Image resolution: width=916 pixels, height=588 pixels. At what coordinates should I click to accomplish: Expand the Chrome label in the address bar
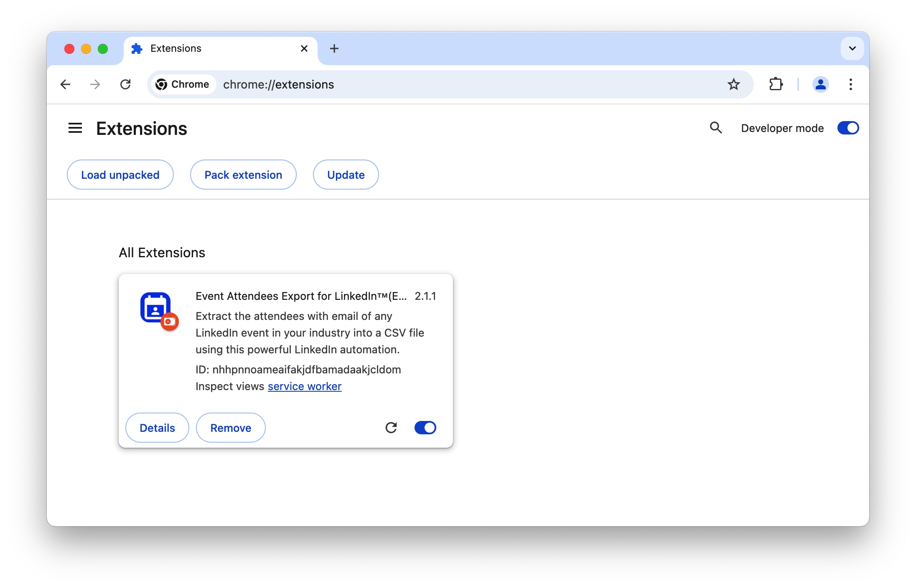[183, 84]
